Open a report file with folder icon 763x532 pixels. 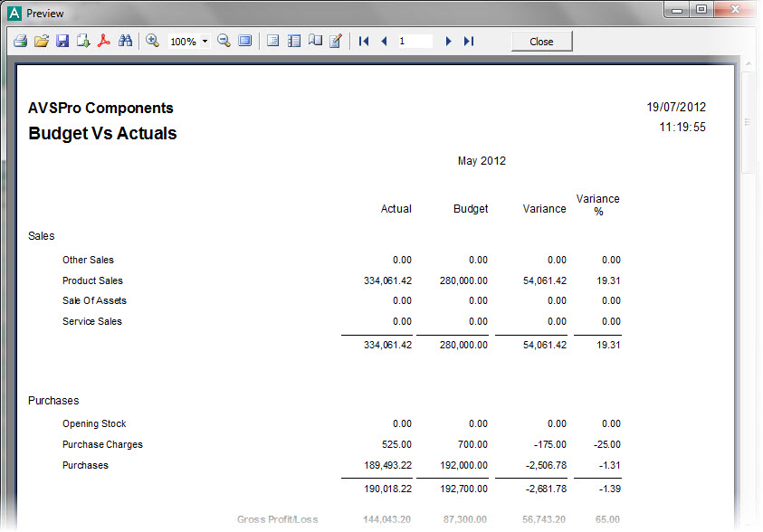click(41, 42)
